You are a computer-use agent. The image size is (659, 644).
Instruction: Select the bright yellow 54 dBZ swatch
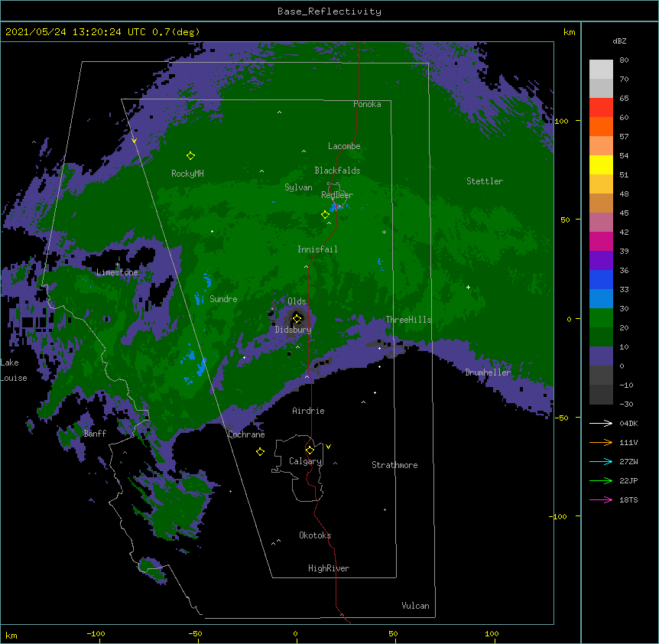pyautogui.click(x=601, y=164)
